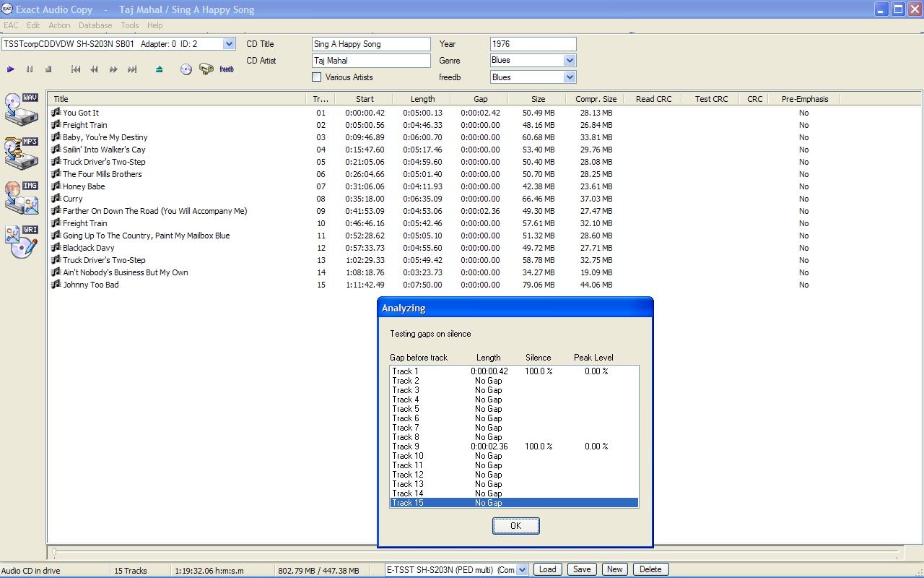Image resolution: width=924 pixels, height=578 pixels.
Task: Click the WRI write CD icon
Action: click(21, 242)
